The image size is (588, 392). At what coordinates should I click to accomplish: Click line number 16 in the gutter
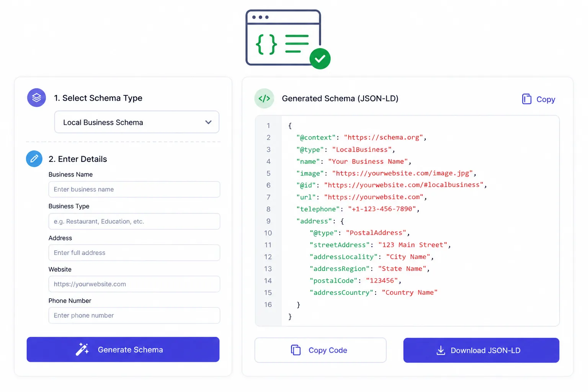(268, 305)
